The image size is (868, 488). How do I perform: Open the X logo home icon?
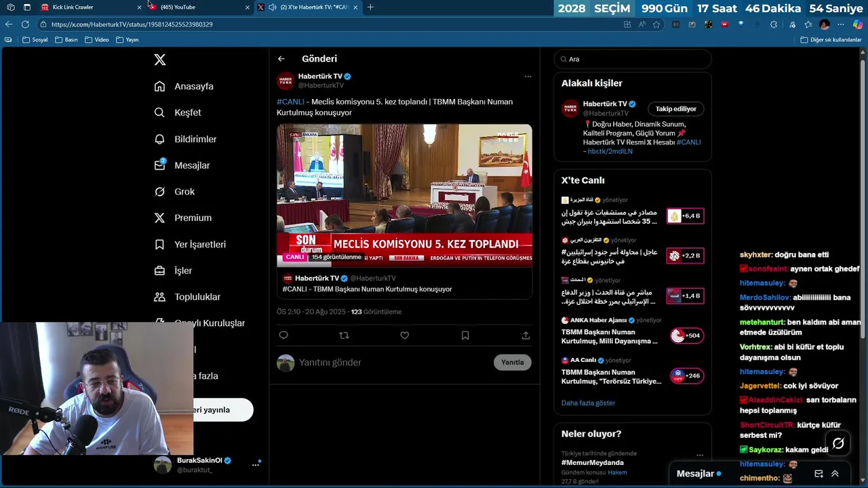tap(160, 60)
